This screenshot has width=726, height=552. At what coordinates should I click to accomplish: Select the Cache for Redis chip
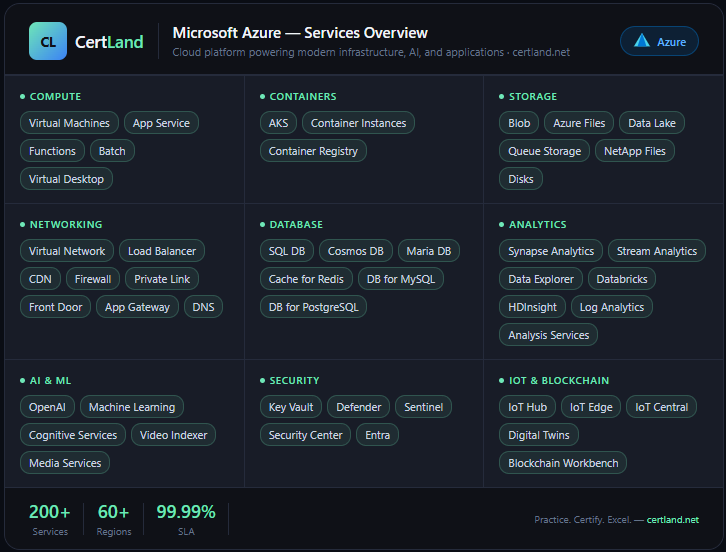[306, 279]
